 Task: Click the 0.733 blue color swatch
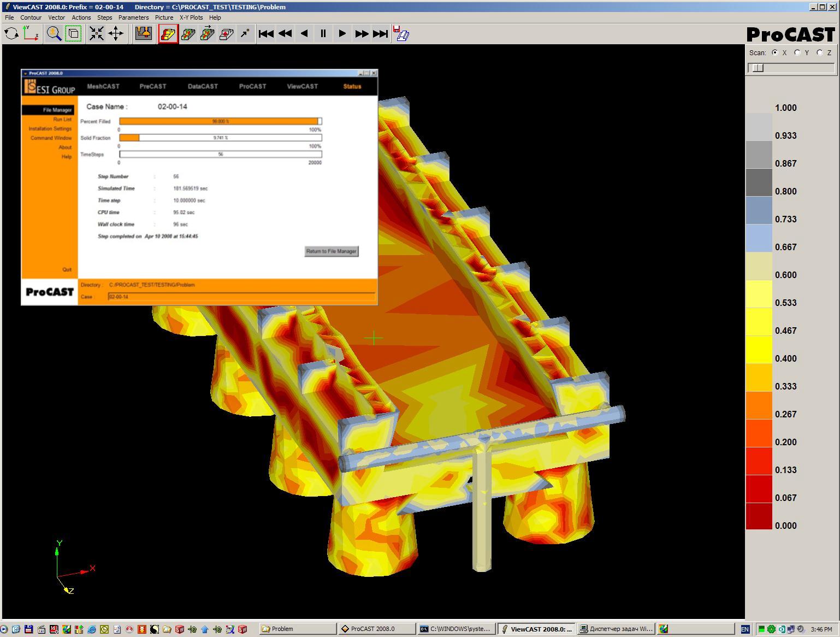(x=759, y=210)
